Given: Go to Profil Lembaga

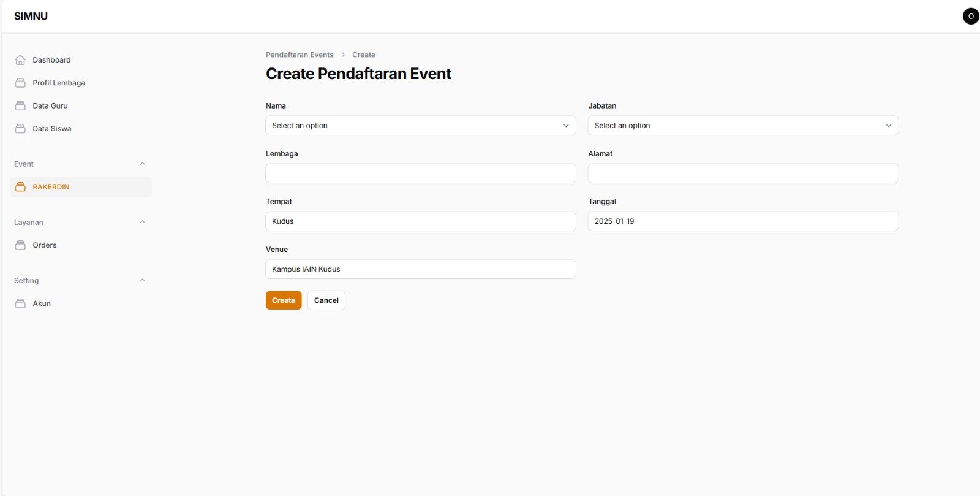Looking at the screenshot, I should click(81, 83).
